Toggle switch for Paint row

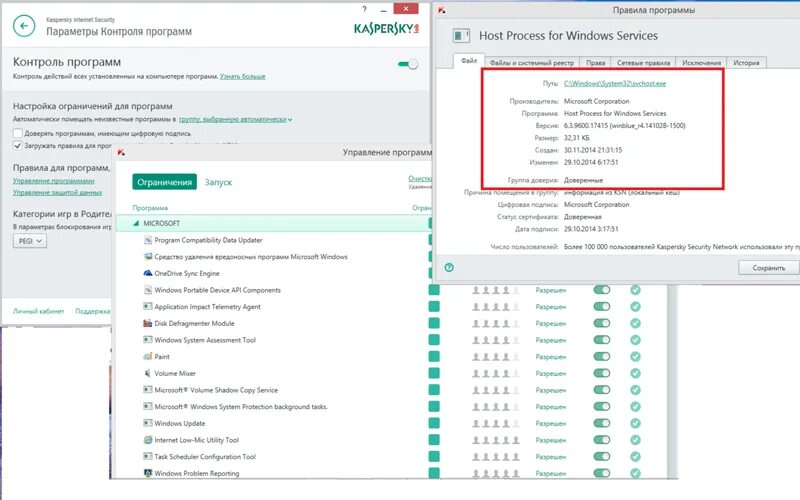[602, 357]
